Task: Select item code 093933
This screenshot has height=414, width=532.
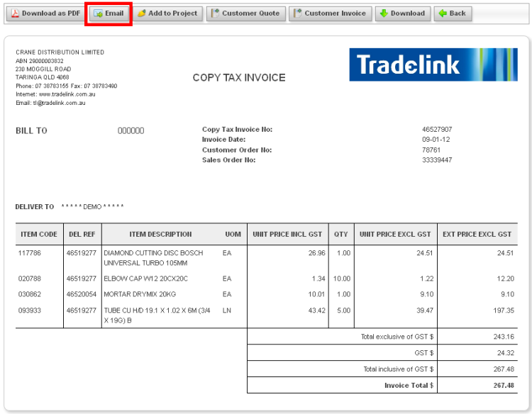Action: (30, 310)
